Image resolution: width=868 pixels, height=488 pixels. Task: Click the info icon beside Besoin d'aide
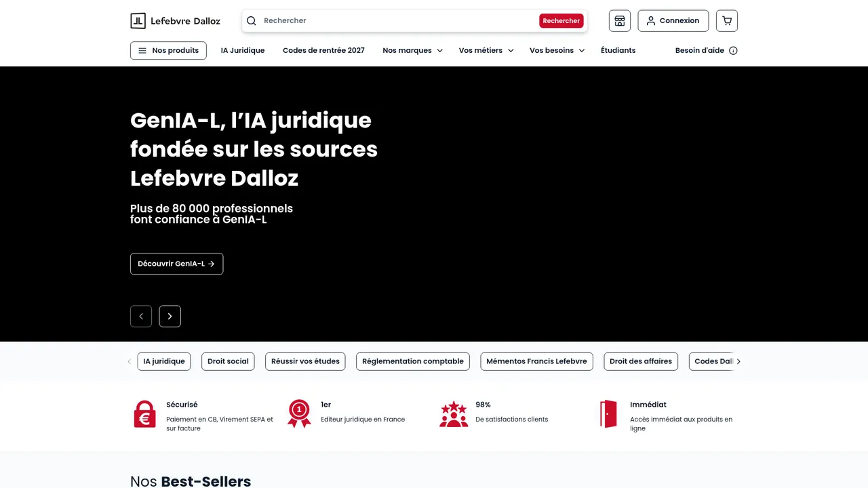point(733,51)
